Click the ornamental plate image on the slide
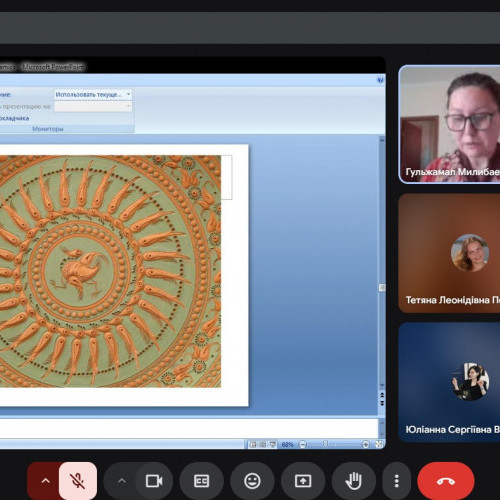Screen dimensions: 500x500 pos(110,271)
